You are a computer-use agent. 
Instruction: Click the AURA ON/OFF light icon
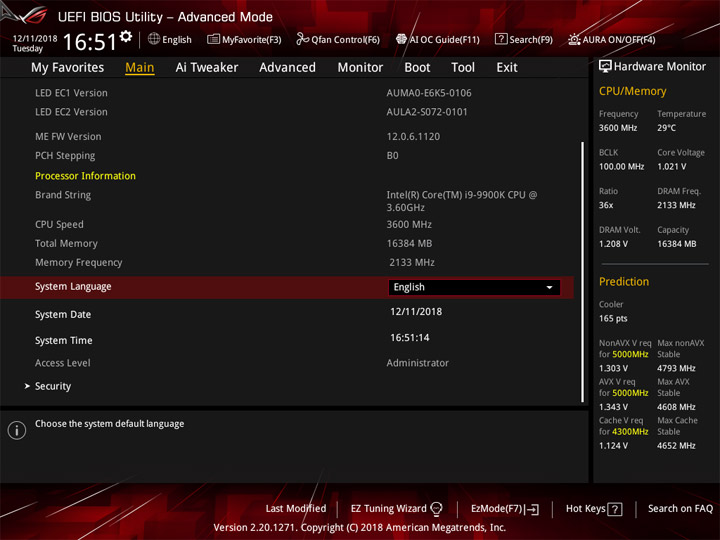[x=574, y=39]
